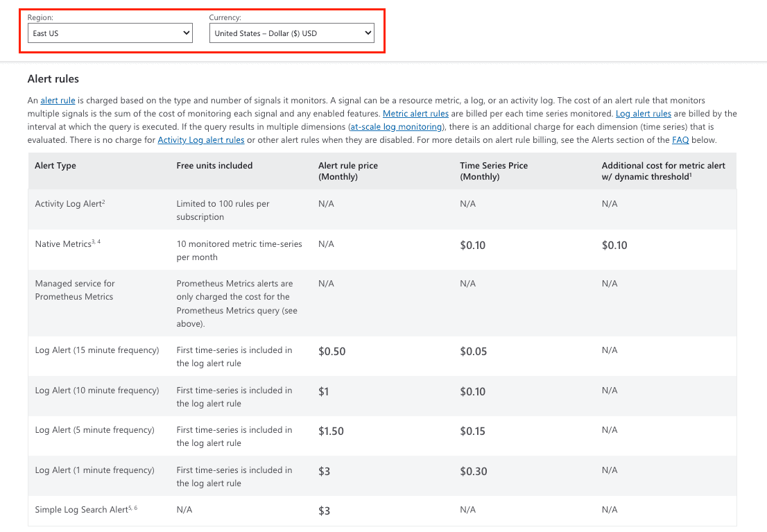Screen dimensions: 767x532
Task: Visit the "at-scale log monitoring" link
Action: (x=395, y=127)
